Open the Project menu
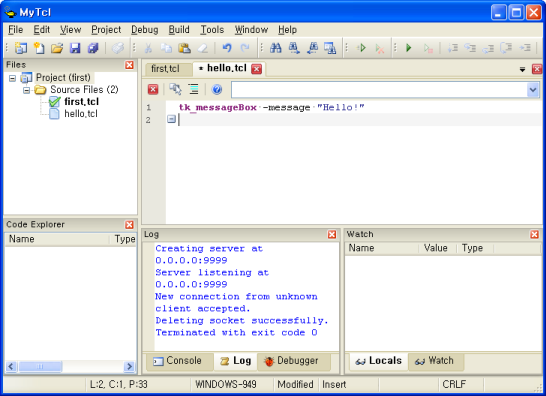The width and height of the screenshot is (546, 396). [x=106, y=30]
